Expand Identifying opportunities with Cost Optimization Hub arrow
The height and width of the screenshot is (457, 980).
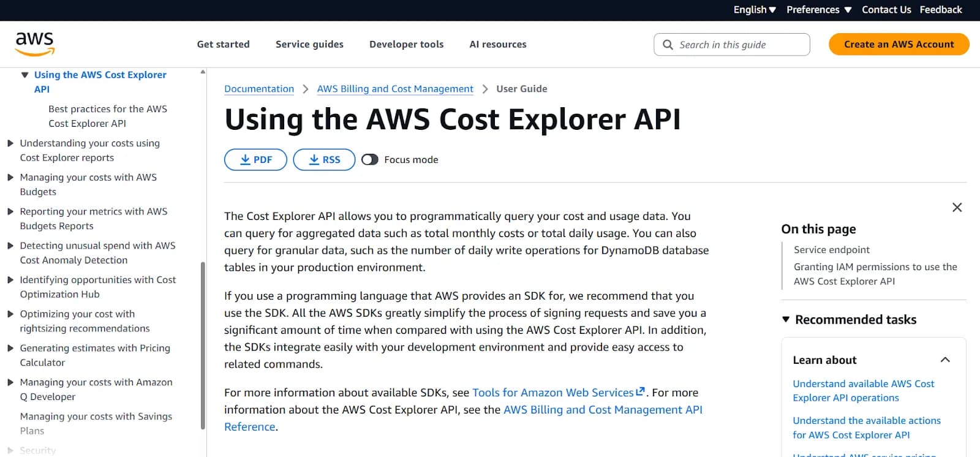[x=10, y=281]
